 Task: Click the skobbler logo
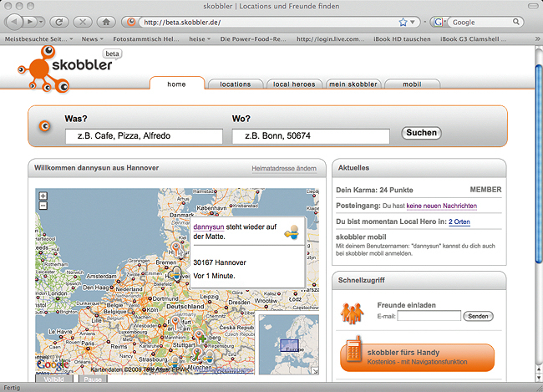click(x=65, y=69)
